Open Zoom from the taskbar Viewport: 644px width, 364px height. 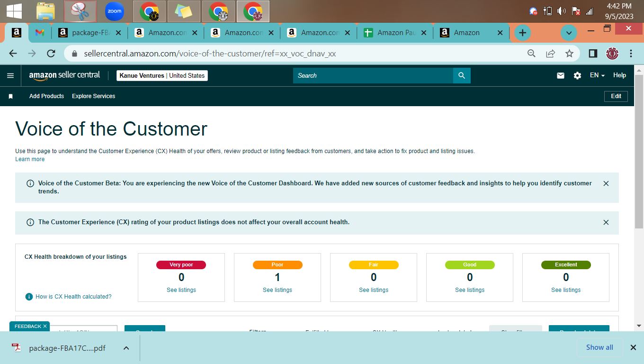pyautogui.click(x=115, y=11)
